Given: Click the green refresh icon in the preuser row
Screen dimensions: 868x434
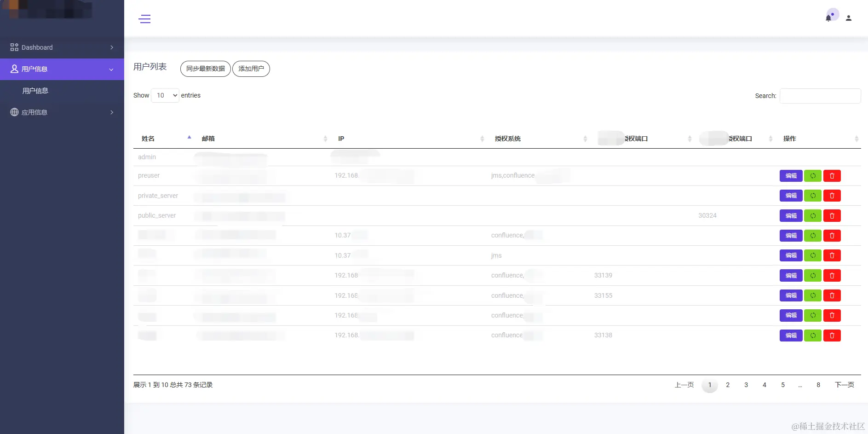Looking at the screenshot, I should pyautogui.click(x=813, y=176).
